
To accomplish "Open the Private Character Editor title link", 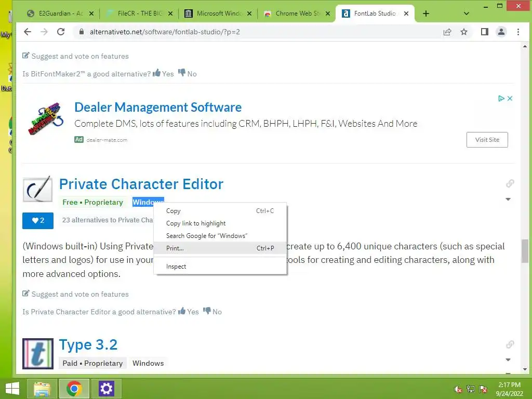I will point(141,184).
